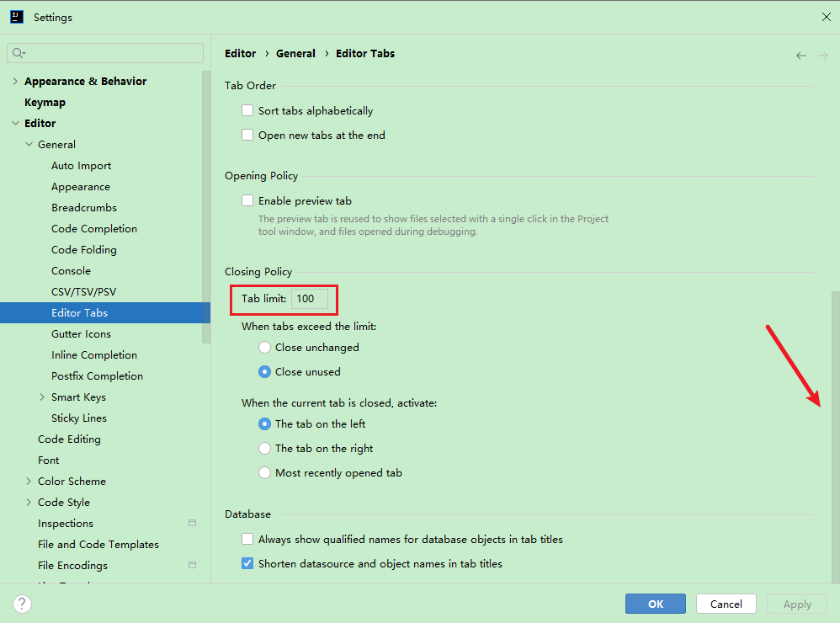Click the File Encodings project-level icon
Screen dimensions: 840x623
(192, 566)
